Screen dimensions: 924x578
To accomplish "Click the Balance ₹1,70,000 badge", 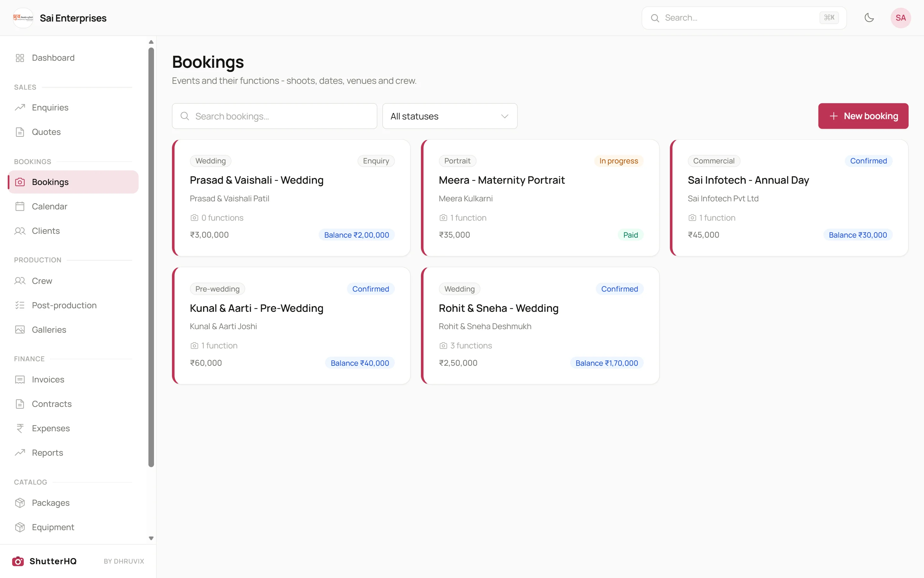I will click(607, 363).
